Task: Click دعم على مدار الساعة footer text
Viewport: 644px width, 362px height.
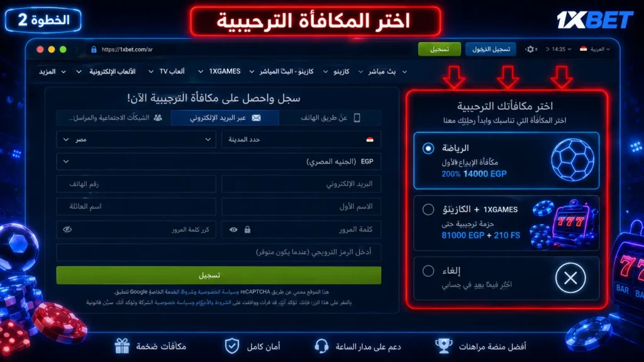Action: (x=368, y=347)
